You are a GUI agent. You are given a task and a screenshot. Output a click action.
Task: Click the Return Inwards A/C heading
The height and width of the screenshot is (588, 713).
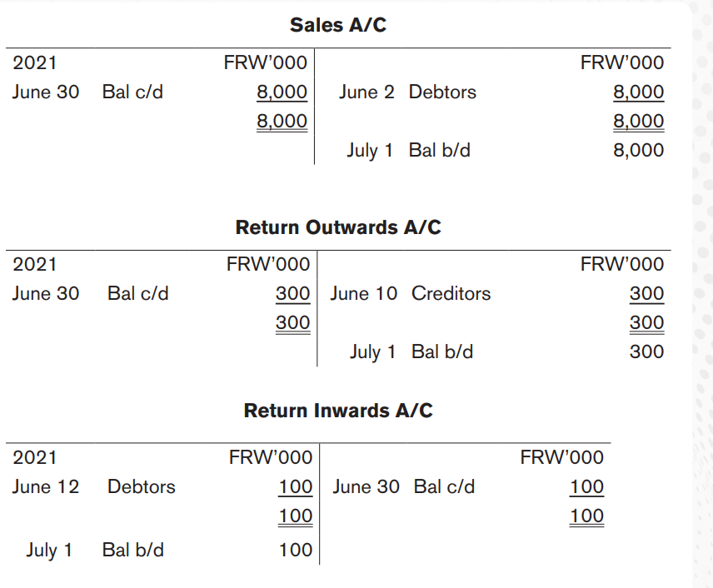click(x=338, y=411)
